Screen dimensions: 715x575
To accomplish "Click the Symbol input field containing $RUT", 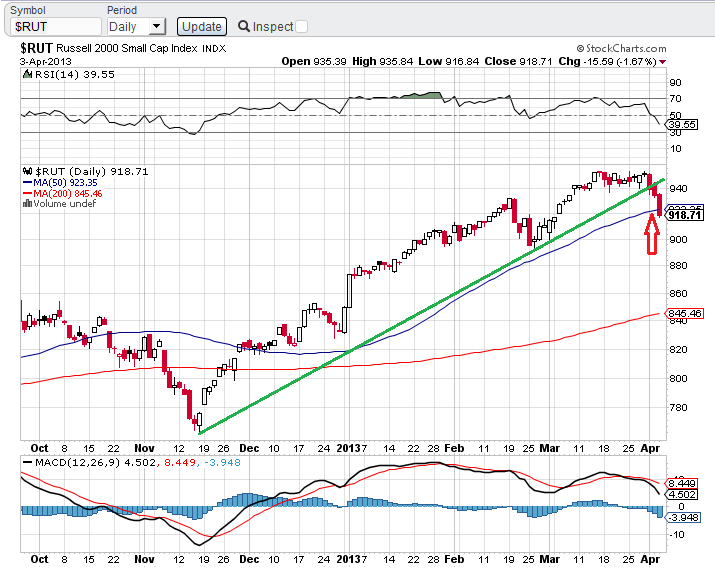I will [55, 26].
